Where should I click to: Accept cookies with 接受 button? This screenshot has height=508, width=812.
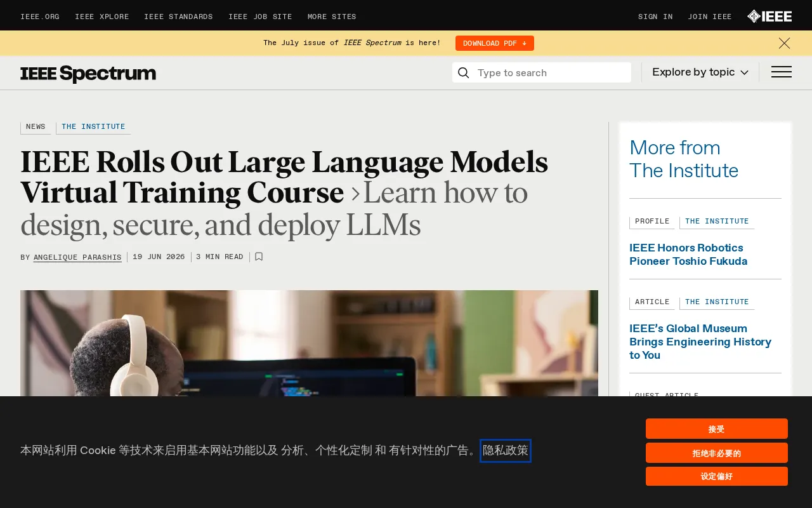717,429
